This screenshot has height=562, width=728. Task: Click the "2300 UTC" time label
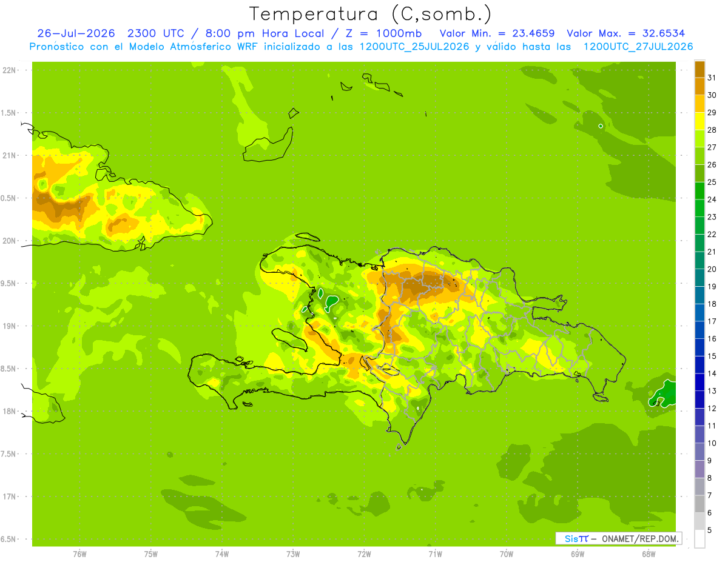click(155, 33)
